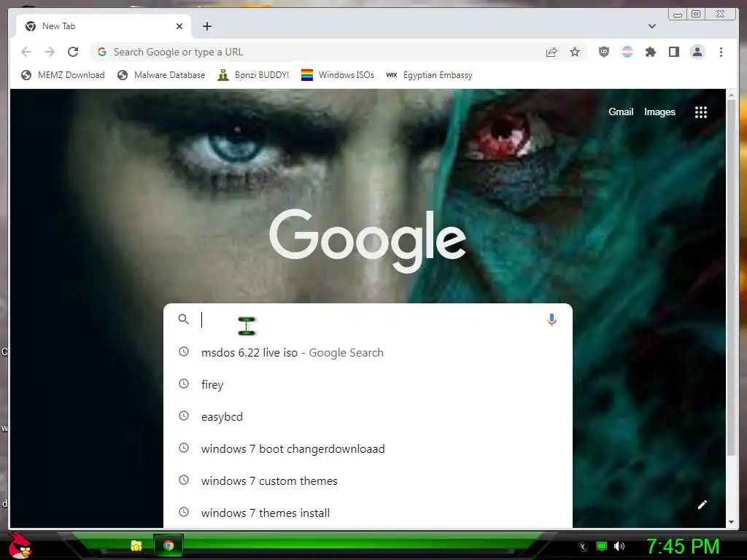Bookmark this tab with the star icon

click(x=575, y=52)
